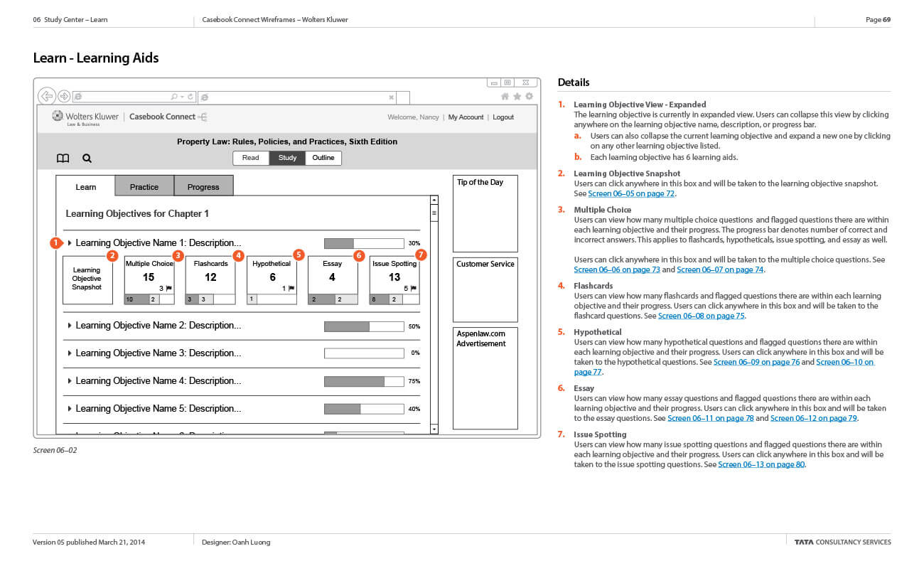Viewport: 924px width, 561px height.
Task: Open the Practice tab
Action: pos(144,186)
